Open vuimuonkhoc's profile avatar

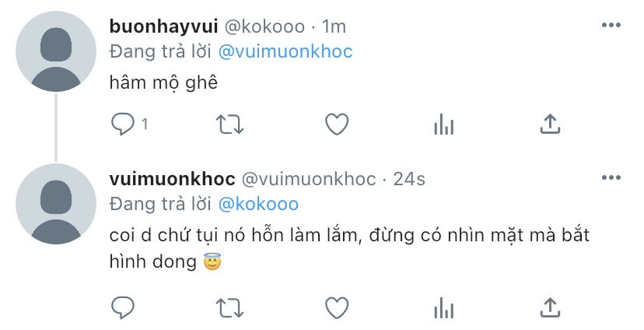click(x=56, y=204)
